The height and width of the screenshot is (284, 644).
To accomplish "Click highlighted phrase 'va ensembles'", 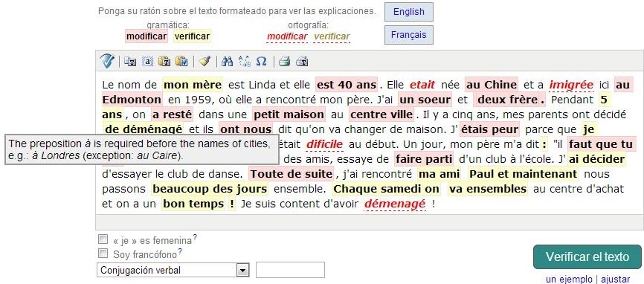I will (488, 189).
